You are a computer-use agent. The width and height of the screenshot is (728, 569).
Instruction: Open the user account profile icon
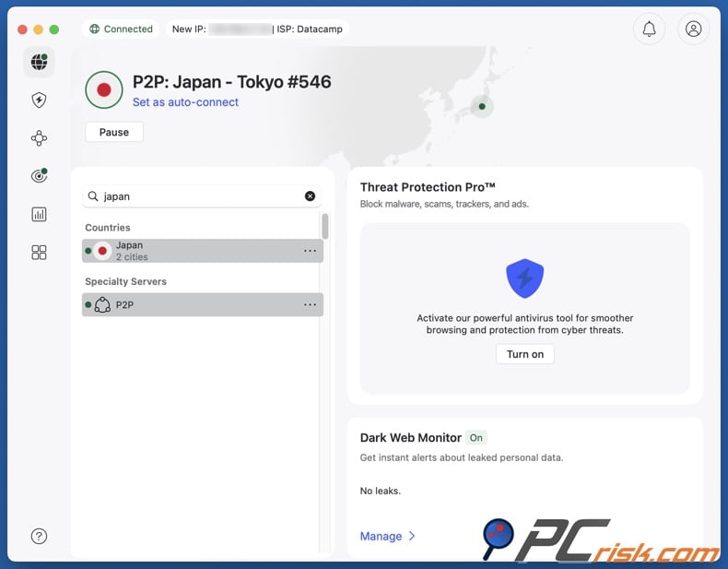(x=693, y=29)
